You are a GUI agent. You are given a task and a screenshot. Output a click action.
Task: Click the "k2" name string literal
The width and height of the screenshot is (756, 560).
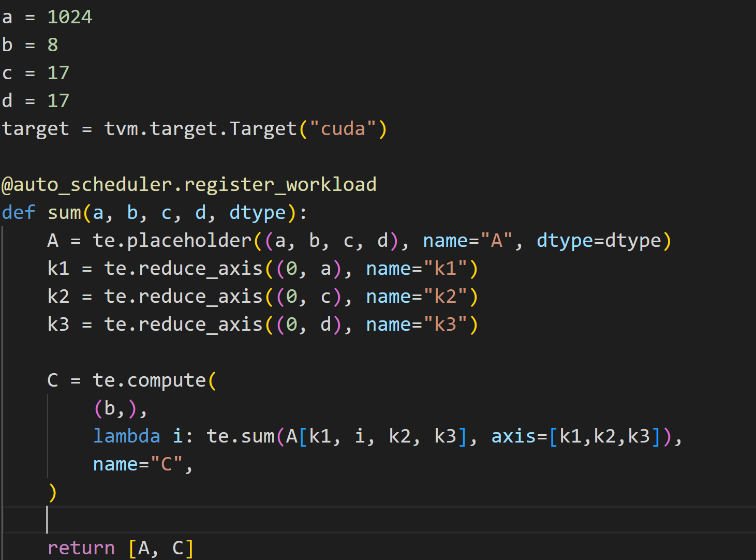[446, 297]
